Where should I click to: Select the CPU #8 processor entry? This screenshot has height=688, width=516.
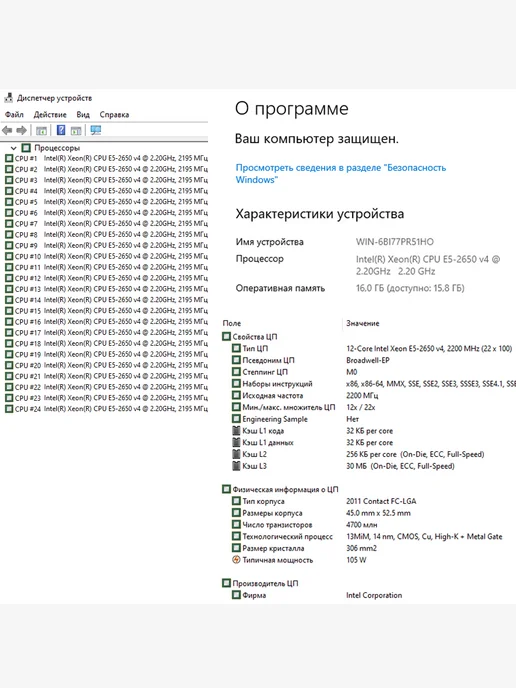click(106, 234)
